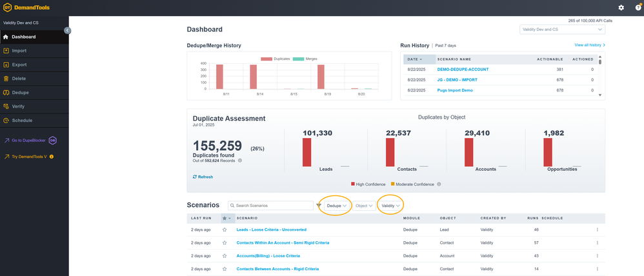Screen dimensions: 644x276
Task: Open Contacts Within An Account - Semi Rigid Criteria
Action: tap(283, 242)
